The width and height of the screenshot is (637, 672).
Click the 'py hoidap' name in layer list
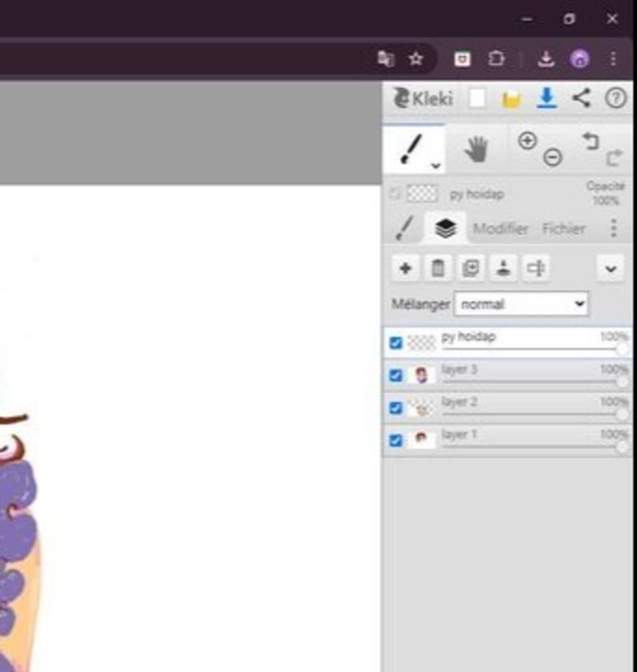468,338
